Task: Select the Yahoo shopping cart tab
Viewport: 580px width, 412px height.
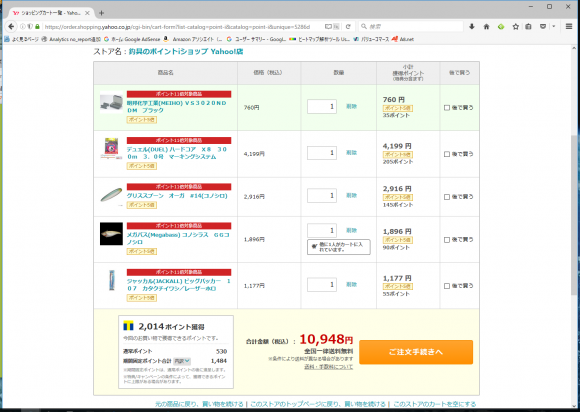Action: pos(50,13)
